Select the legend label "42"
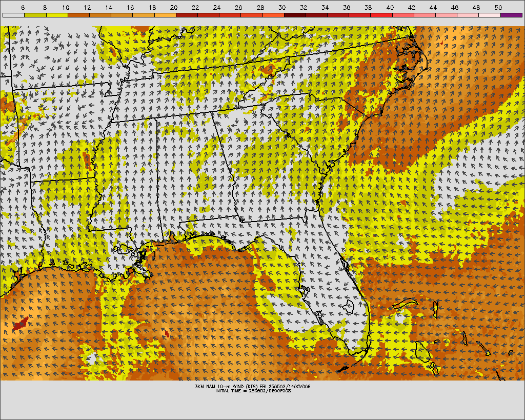525x420 pixels. (412, 7)
